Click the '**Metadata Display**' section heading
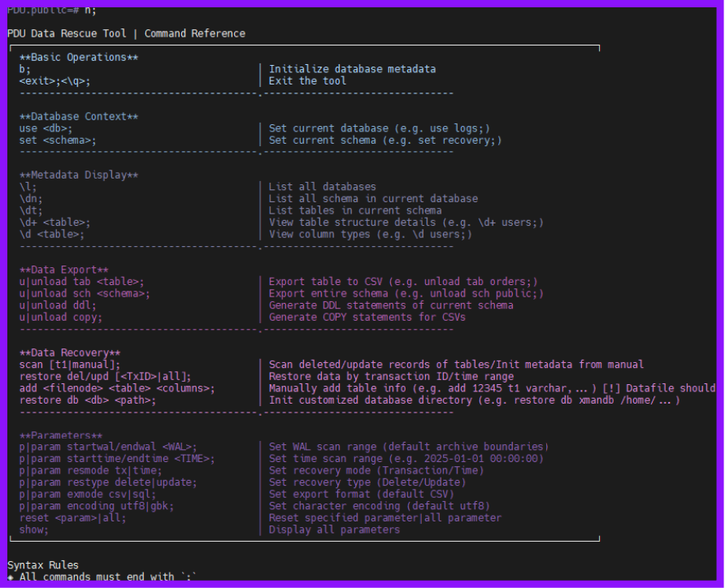The width and height of the screenshot is (725, 588). tap(79, 175)
